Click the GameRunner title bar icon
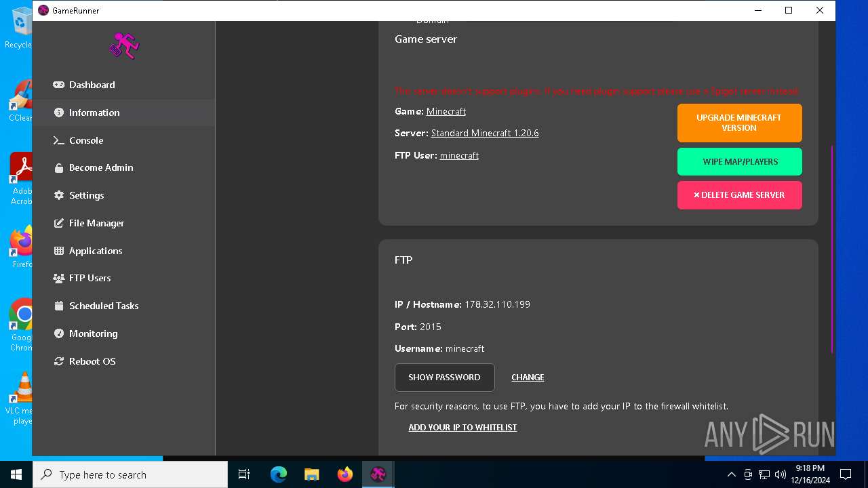 click(x=43, y=10)
